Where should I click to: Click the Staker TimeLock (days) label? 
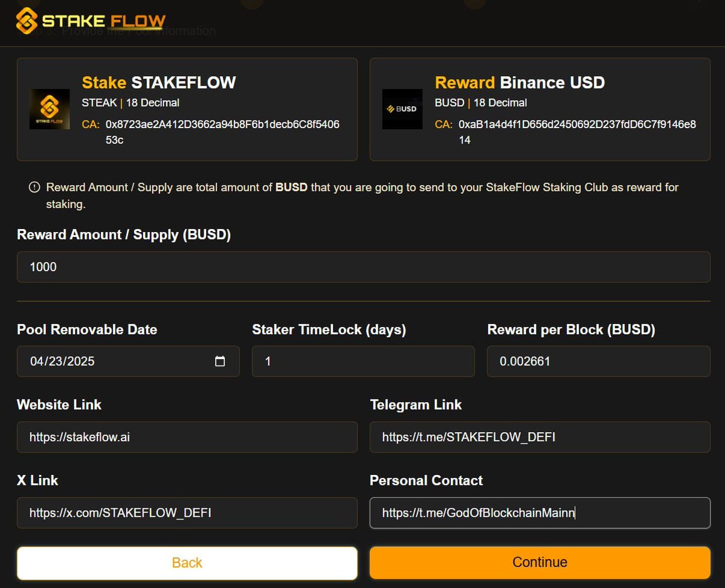click(329, 330)
